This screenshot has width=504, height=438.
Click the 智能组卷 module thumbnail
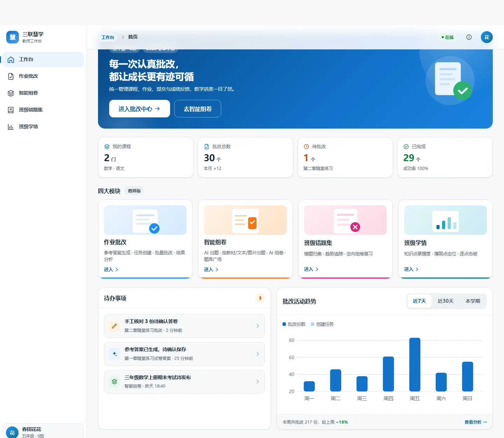click(x=245, y=220)
